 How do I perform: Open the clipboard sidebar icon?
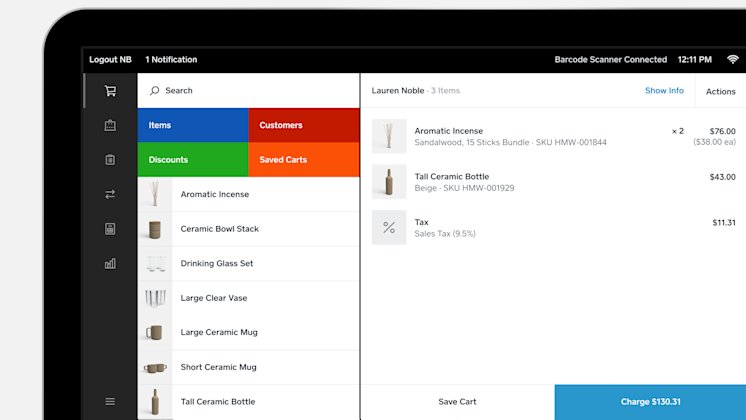(x=110, y=160)
